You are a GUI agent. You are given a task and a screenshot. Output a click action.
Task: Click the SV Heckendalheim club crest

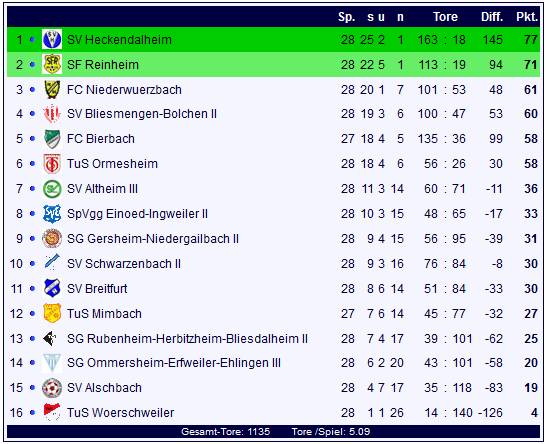[52, 39]
